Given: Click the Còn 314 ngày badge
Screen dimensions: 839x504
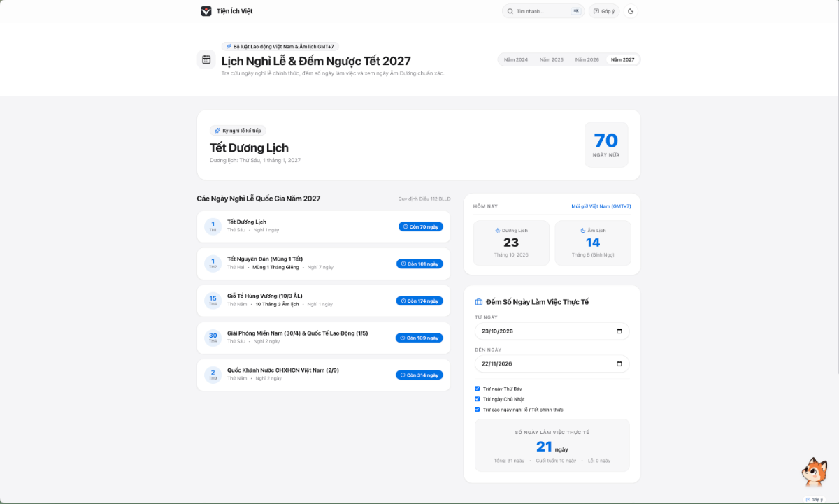Looking at the screenshot, I should click(419, 375).
